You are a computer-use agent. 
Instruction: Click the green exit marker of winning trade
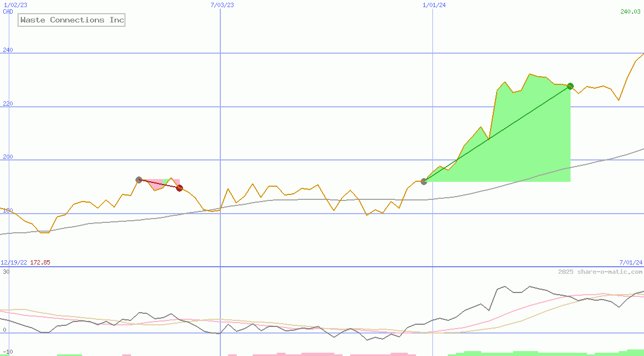coord(570,86)
